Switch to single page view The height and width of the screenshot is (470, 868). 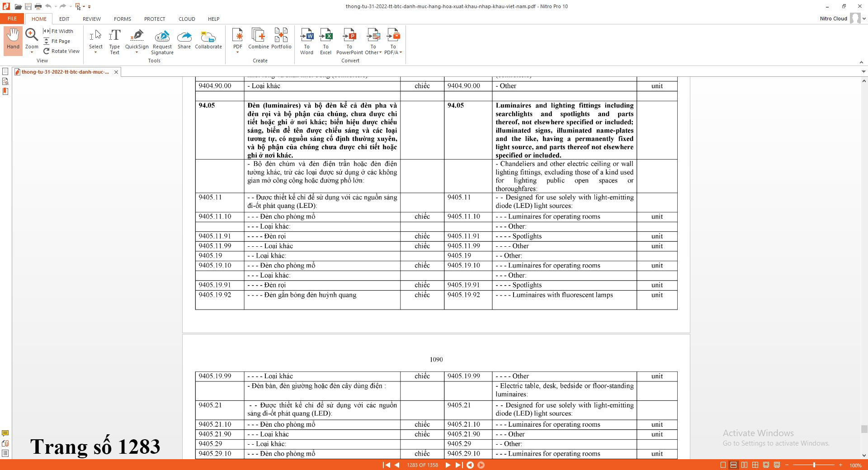coord(723,465)
